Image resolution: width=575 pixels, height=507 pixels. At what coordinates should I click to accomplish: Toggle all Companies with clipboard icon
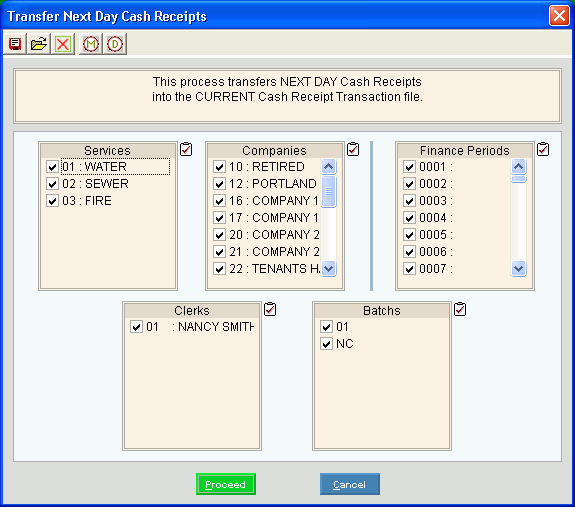tap(353, 149)
